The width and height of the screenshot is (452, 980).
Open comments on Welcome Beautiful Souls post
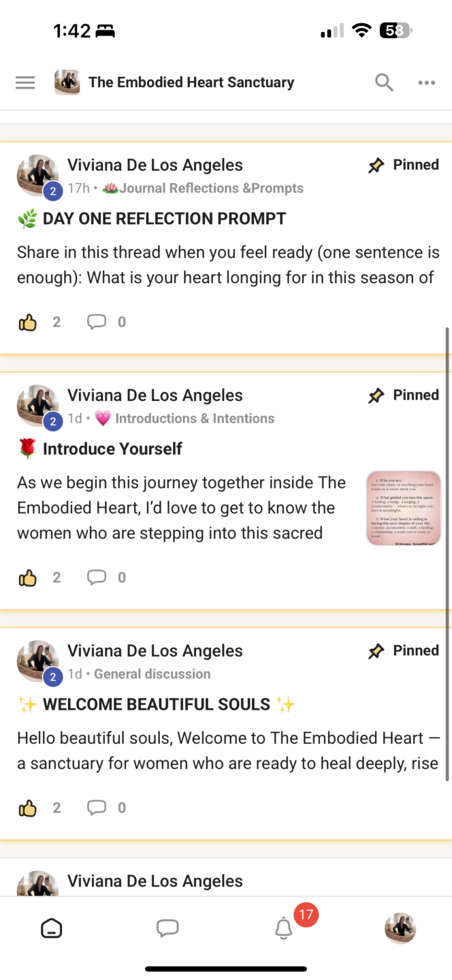(97, 808)
